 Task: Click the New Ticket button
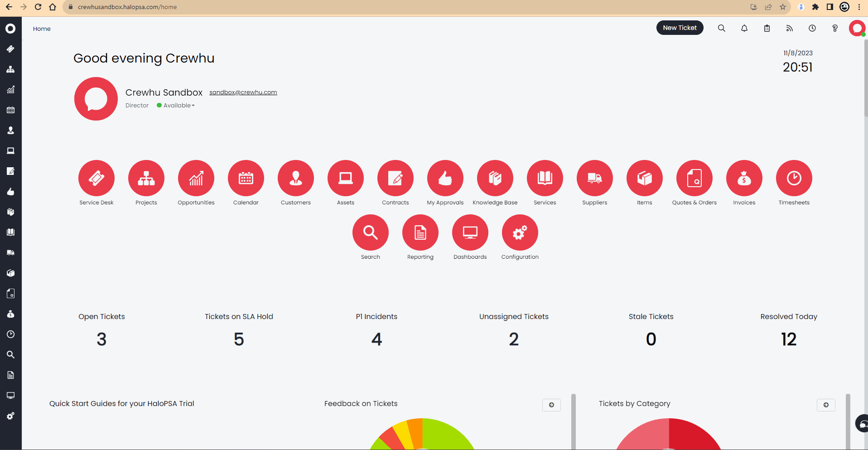pos(680,28)
